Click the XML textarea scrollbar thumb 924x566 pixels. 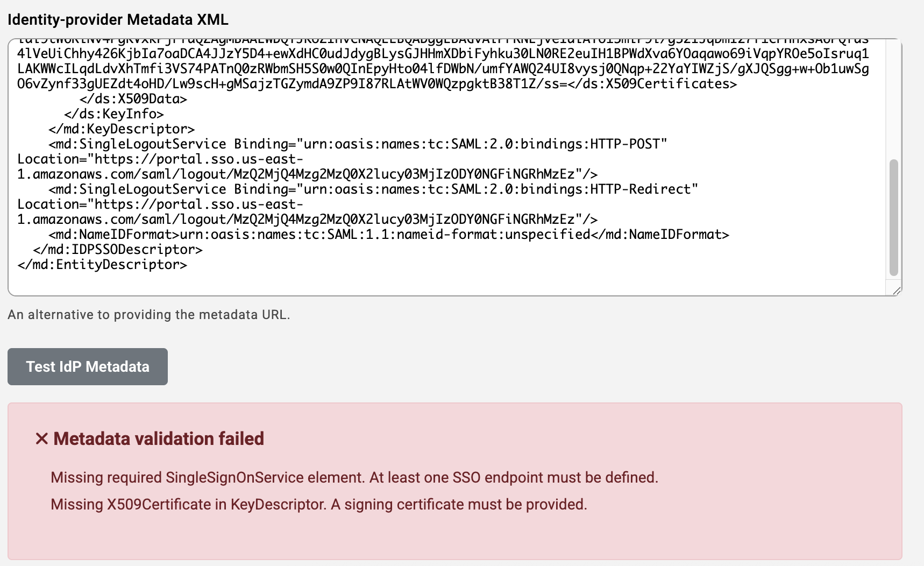pyautogui.click(x=894, y=217)
